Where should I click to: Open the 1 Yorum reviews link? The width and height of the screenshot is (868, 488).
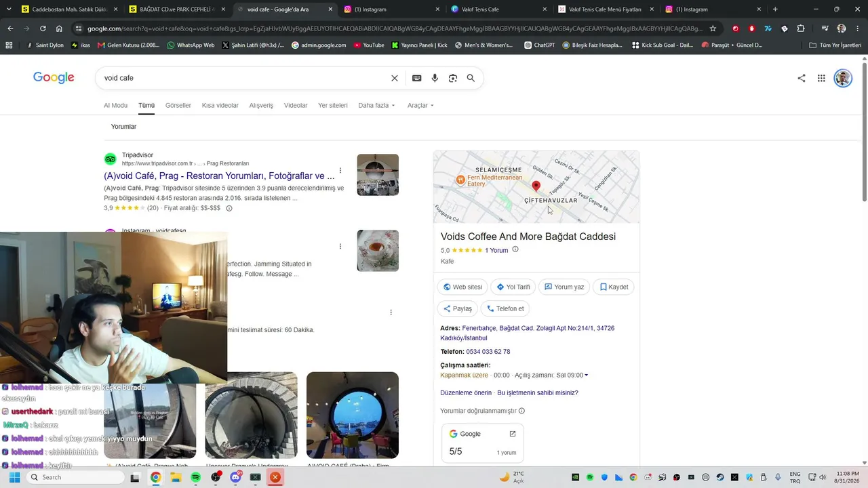click(496, 250)
